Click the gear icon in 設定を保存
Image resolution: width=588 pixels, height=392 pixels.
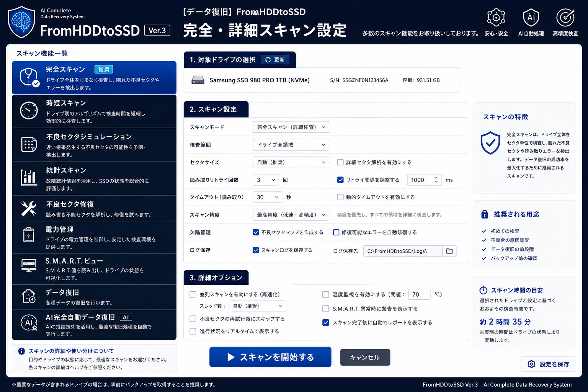point(531,364)
